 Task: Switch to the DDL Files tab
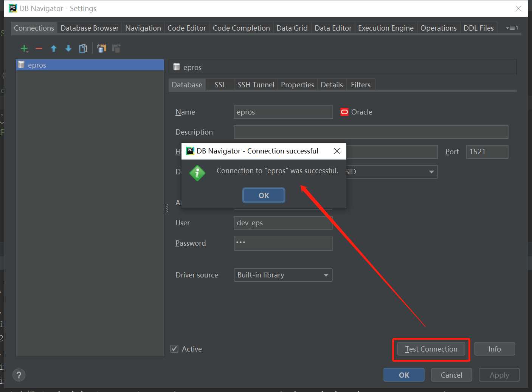pos(479,28)
